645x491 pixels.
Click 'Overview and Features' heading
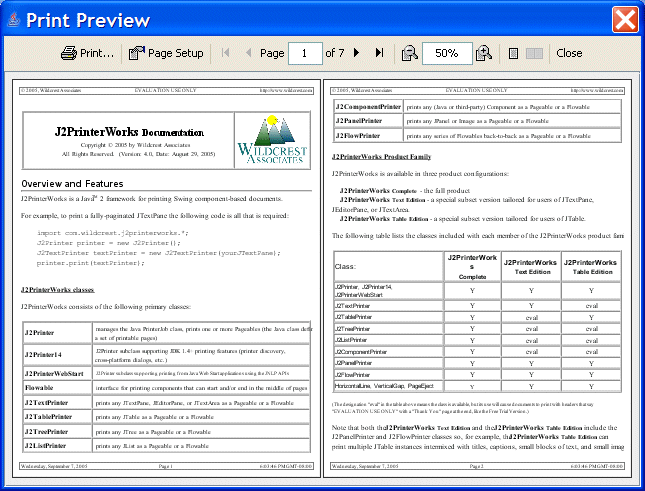[x=72, y=184]
